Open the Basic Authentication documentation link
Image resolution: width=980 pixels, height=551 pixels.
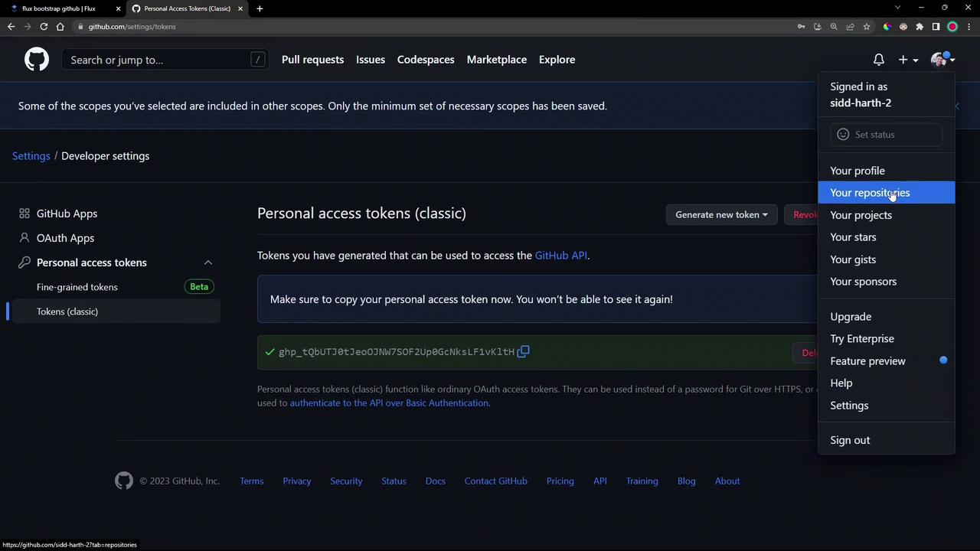click(x=389, y=403)
